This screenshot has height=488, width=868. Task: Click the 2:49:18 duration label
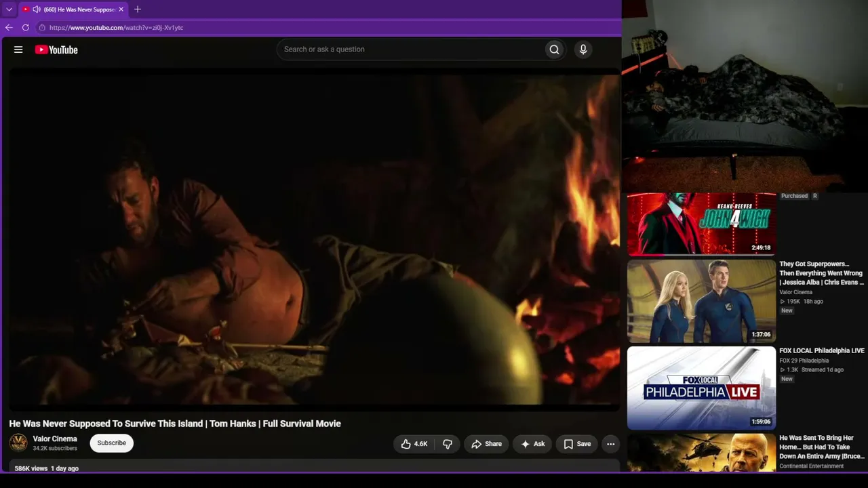[x=761, y=248]
